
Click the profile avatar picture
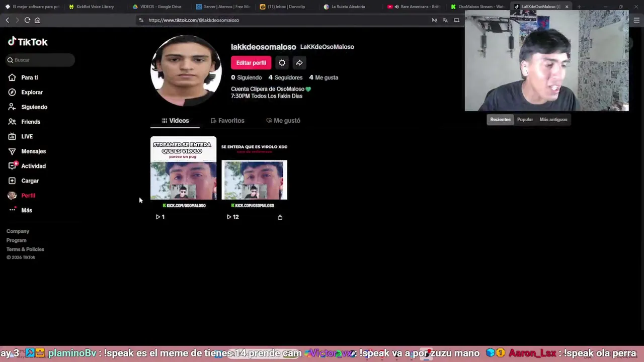[186, 70]
